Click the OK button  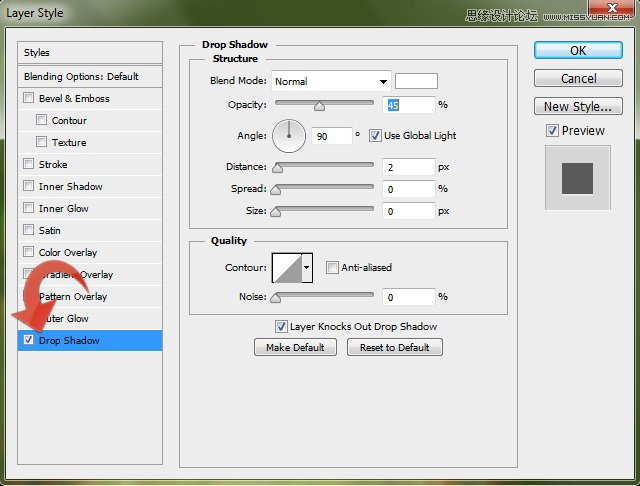coord(578,51)
